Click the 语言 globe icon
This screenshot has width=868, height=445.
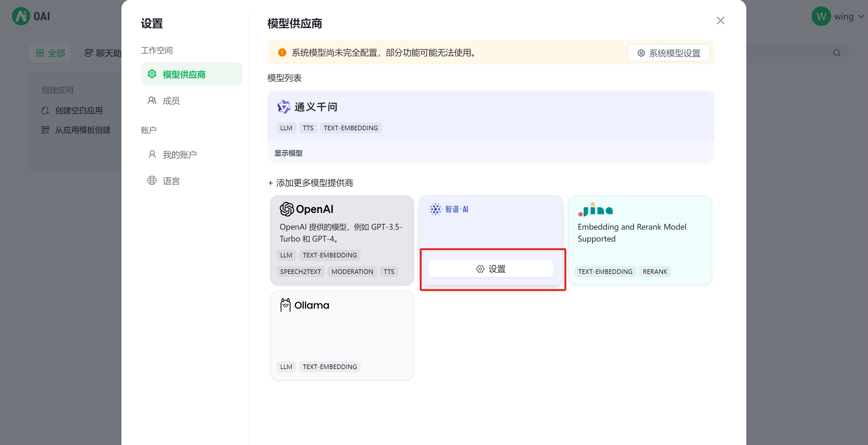[152, 181]
